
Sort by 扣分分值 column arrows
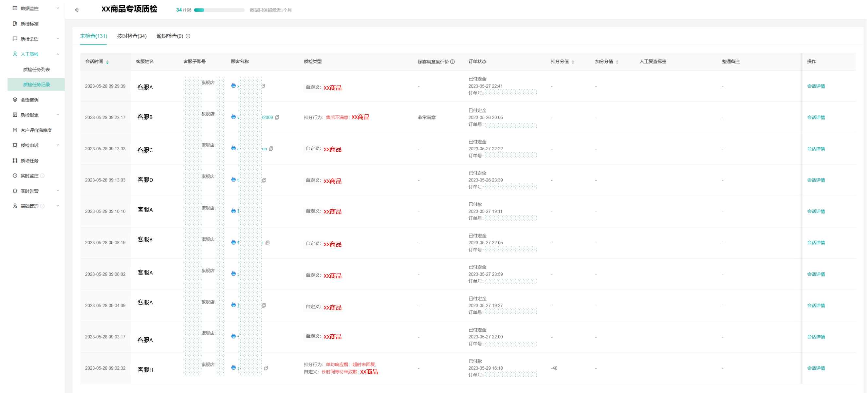pos(573,62)
